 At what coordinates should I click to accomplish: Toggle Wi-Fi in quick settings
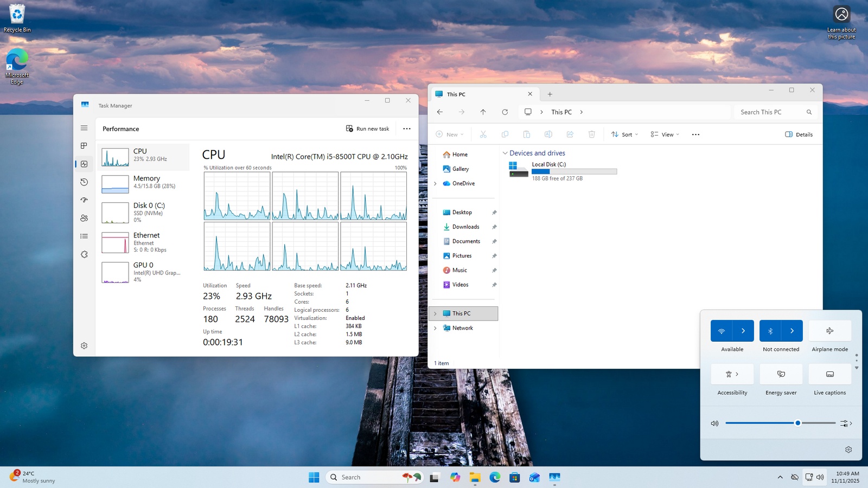tap(722, 331)
